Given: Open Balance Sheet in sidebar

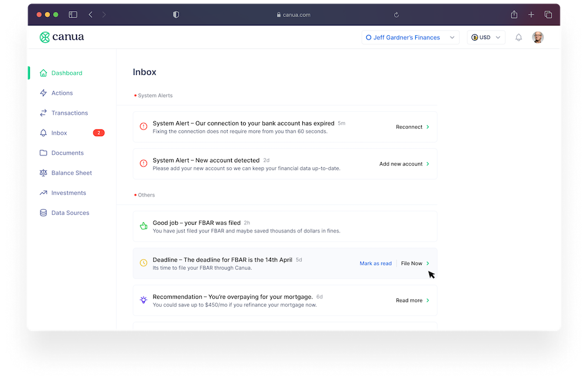Looking at the screenshot, I should click(72, 172).
